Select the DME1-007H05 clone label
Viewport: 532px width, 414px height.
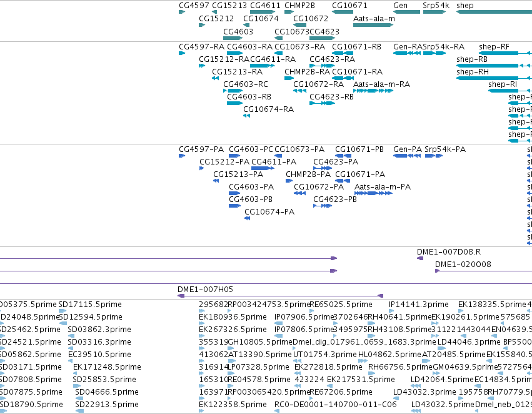(x=205, y=290)
